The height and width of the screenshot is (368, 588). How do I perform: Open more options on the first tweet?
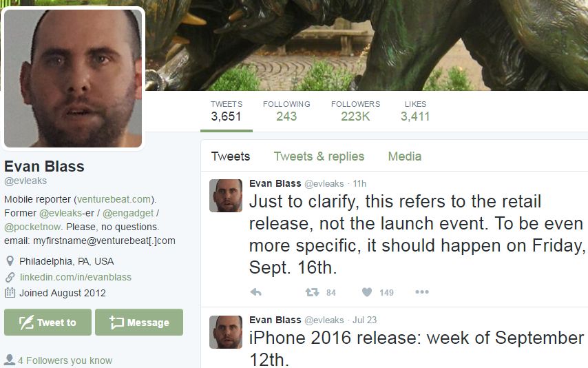(x=422, y=292)
